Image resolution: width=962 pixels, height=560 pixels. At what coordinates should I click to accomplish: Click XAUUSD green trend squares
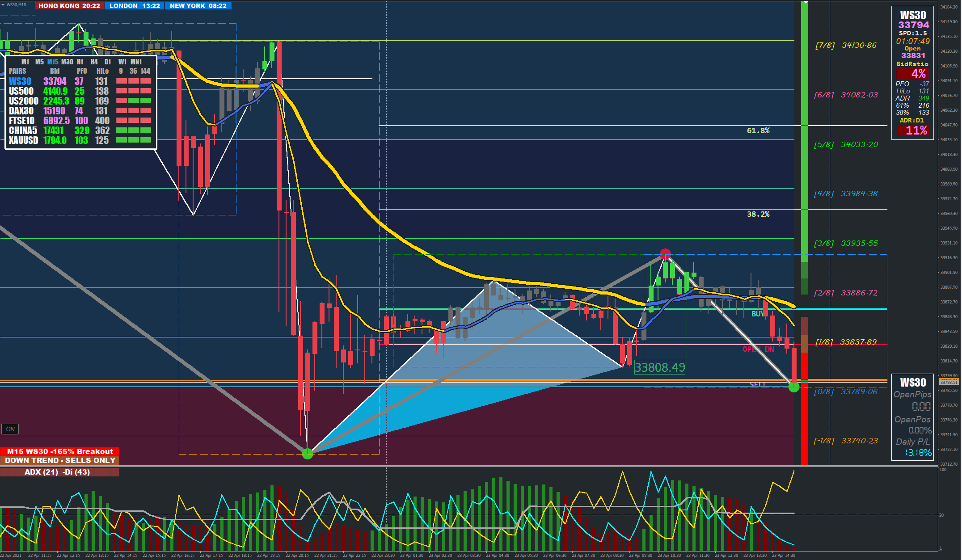click(134, 140)
